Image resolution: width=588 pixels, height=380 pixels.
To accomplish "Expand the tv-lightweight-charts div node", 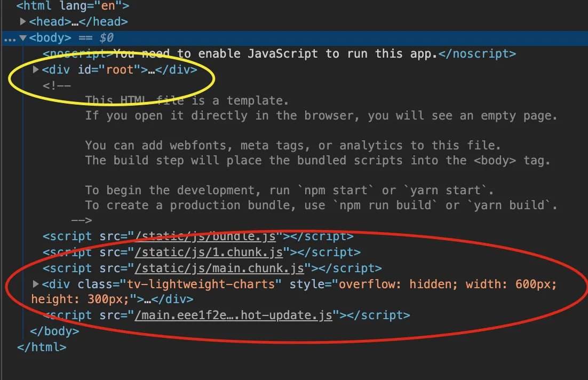I will [x=36, y=284].
